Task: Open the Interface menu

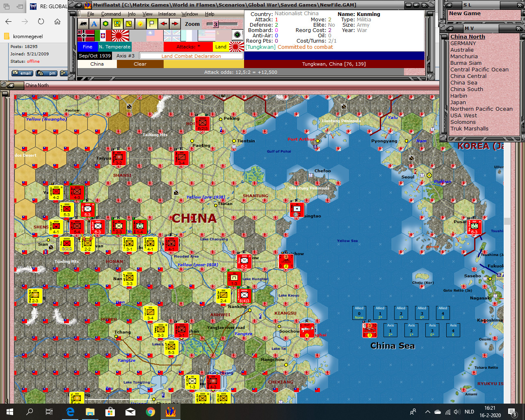Action: pyautogui.click(x=167, y=14)
